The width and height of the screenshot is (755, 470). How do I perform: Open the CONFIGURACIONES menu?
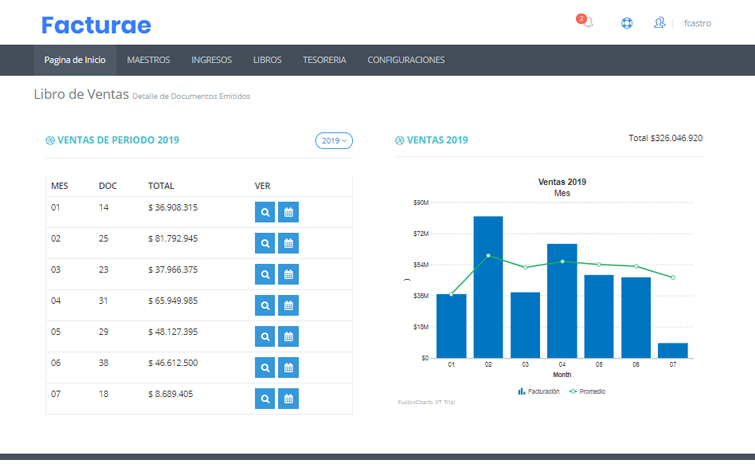pyautogui.click(x=406, y=60)
